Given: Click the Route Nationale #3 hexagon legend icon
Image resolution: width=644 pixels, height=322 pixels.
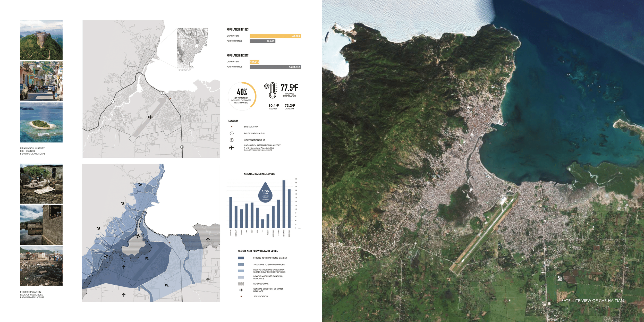Looking at the screenshot, I should pos(232,140).
